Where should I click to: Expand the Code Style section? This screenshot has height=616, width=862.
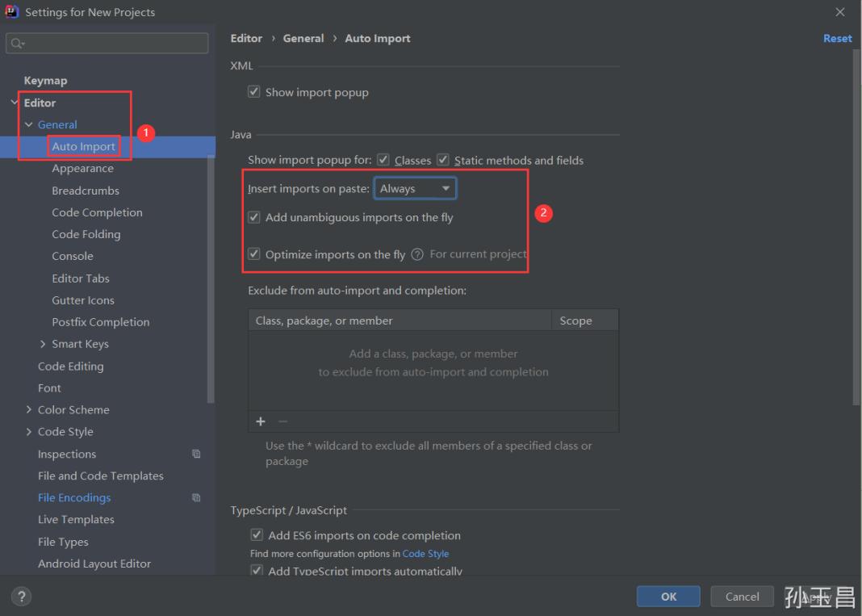click(30, 431)
